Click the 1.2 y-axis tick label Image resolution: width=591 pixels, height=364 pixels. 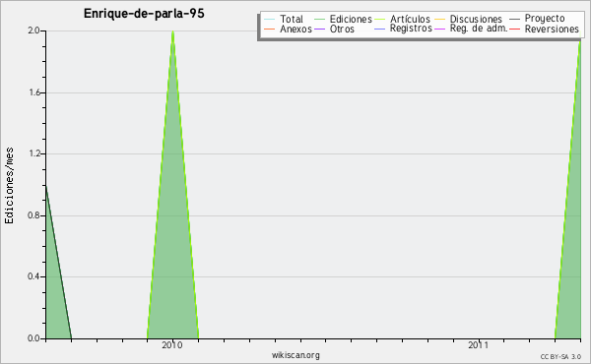tap(34, 153)
